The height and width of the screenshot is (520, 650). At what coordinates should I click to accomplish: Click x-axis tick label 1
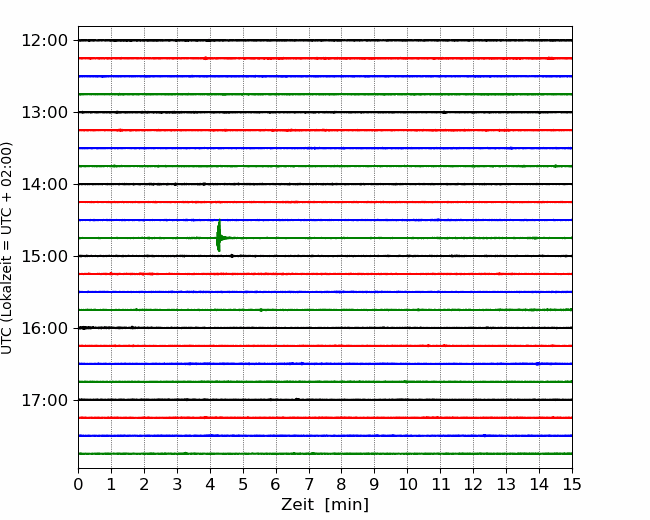(x=111, y=484)
